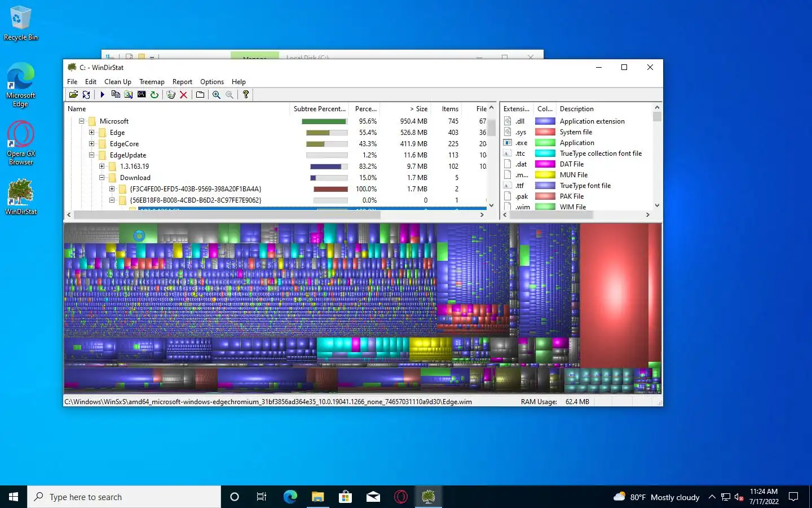Open the Report menu
This screenshot has height=508, width=812.
[182, 82]
